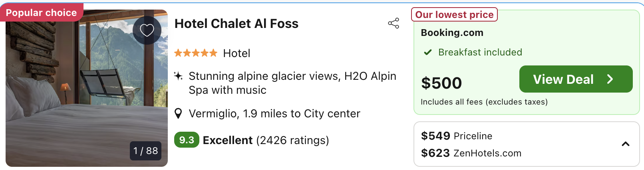Image resolution: width=644 pixels, height=170 pixels.
Task: Click the Our lowest price label
Action: tap(454, 15)
